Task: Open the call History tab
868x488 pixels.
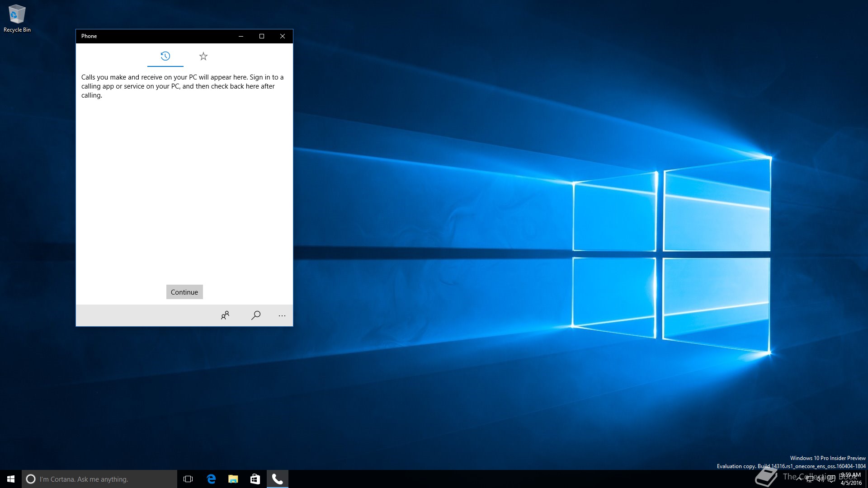Action: (x=165, y=56)
